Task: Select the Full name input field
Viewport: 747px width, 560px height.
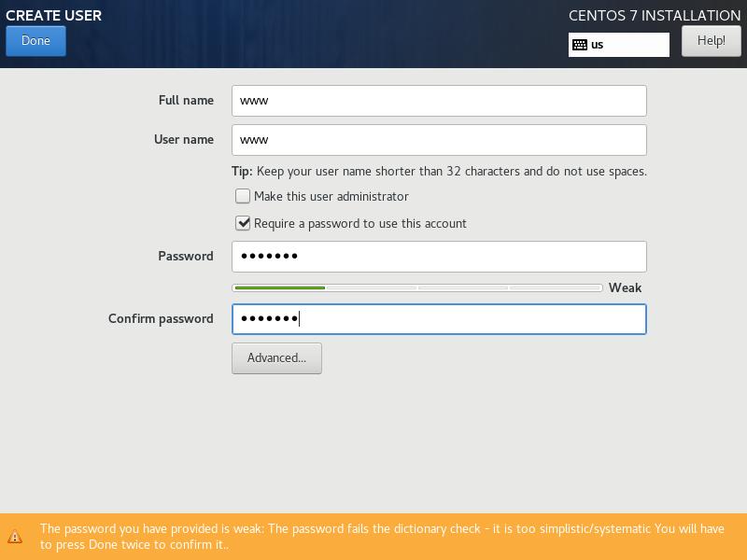Action: 439,100
